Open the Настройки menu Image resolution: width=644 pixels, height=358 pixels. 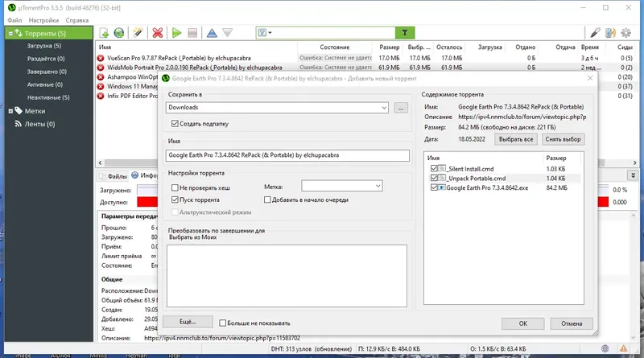[x=43, y=20]
